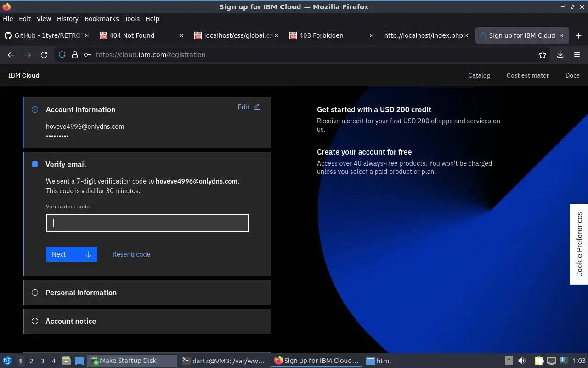Open the File menu
Viewport: 588px width, 368px height.
coord(8,19)
